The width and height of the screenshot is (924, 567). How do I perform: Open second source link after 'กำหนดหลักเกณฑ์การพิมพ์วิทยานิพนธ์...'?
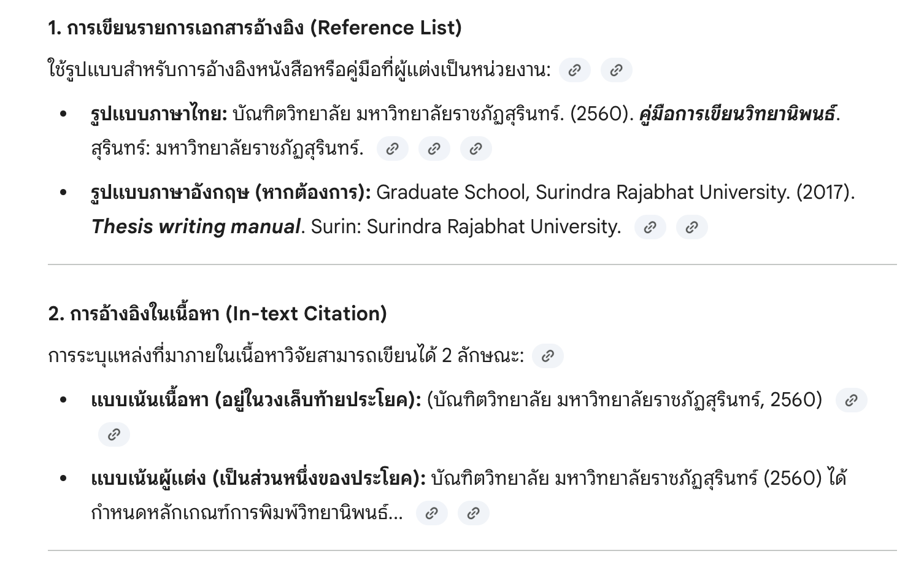click(474, 513)
